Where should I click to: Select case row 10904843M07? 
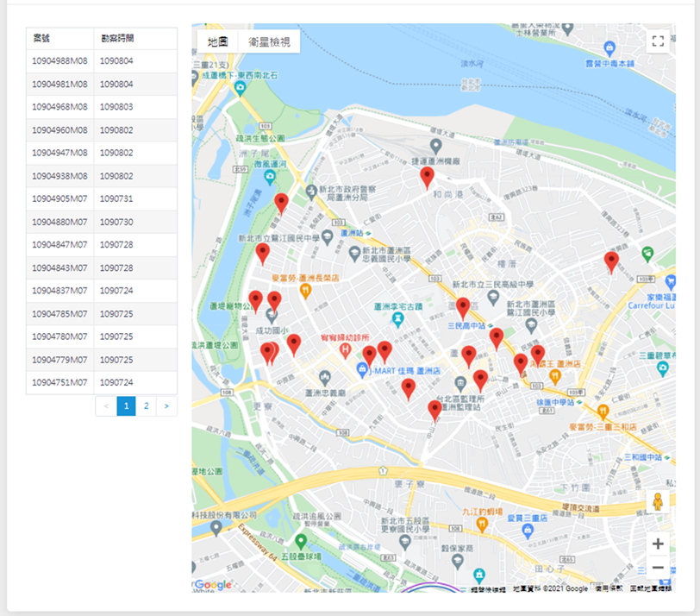102,268
